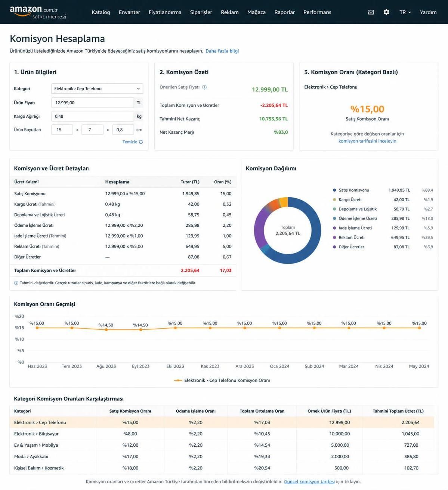Screen dimensions: 448x490
Task: Open the Fiyatlandırma menu
Action: click(x=165, y=12)
